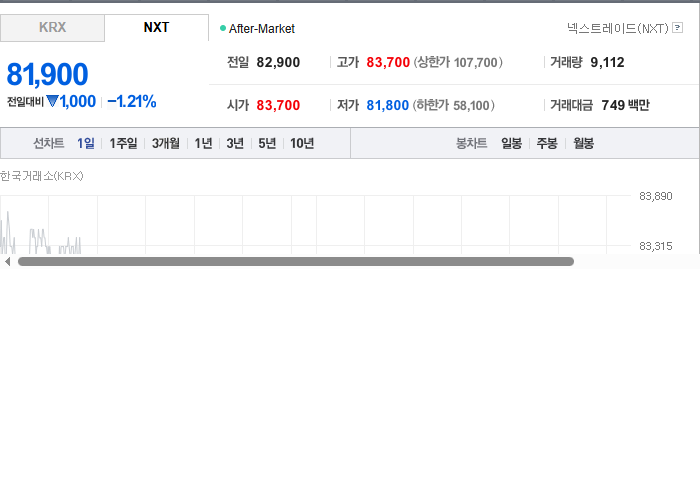Show the 1주일 line chart
Screen dimensions: 700x490
[x=123, y=143]
